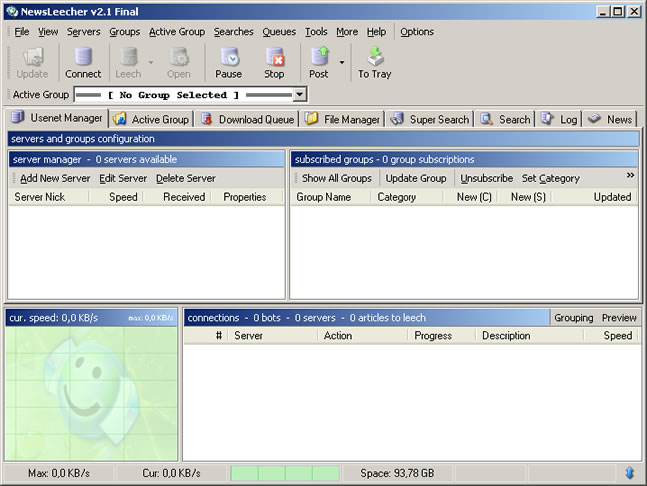Image resolution: width=647 pixels, height=486 pixels.
Task: Switch to the News tab
Action: [610, 119]
